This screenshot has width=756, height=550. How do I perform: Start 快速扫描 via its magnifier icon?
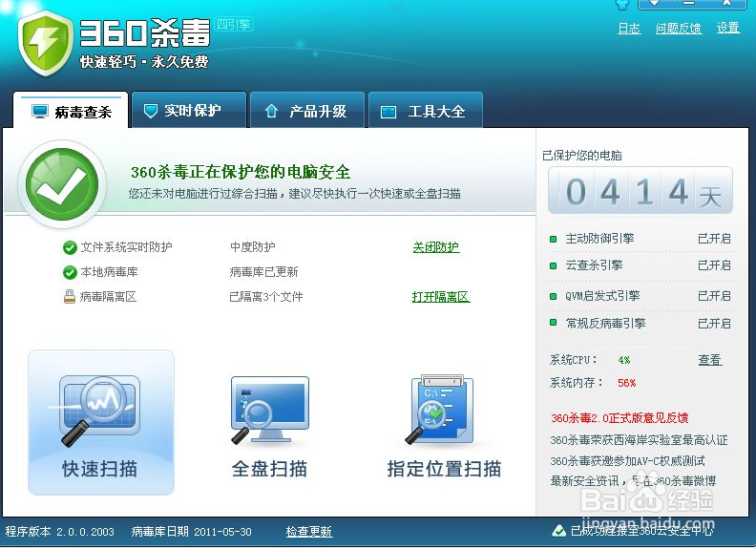(100, 410)
